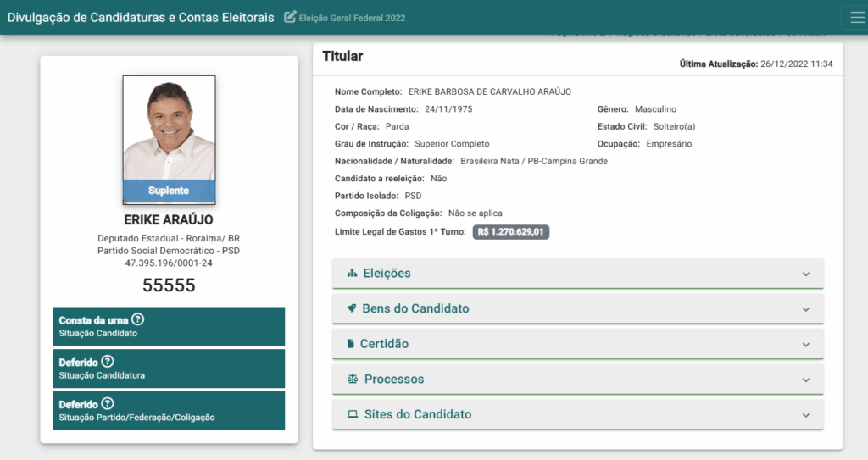The height and width of the screenshot is (460, 868).
Task: Click the help icon next to Consta da urna
Action: coord(138,320)
